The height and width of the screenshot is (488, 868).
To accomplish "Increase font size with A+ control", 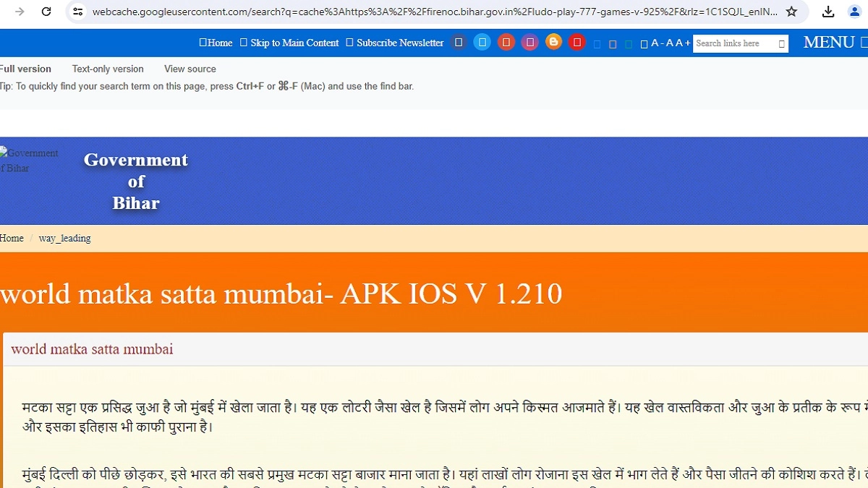I will pos(683,43).
